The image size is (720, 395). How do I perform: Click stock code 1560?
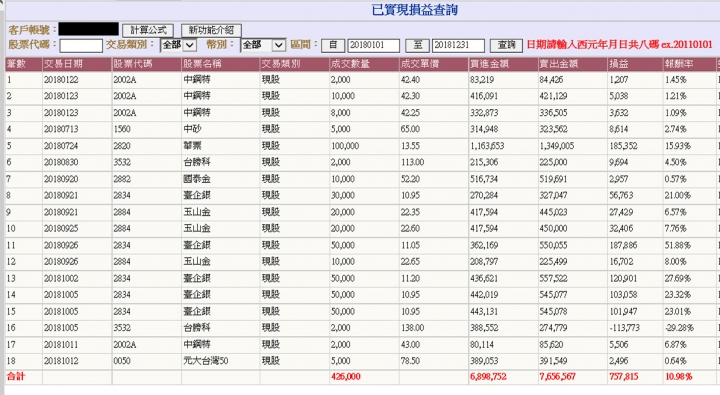click(122, 130)
